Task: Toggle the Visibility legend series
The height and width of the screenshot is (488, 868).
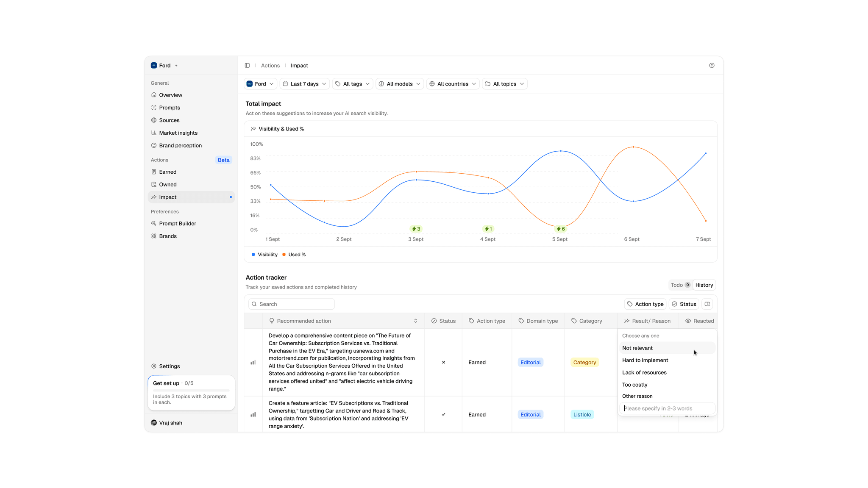Action: coord(264,255)
